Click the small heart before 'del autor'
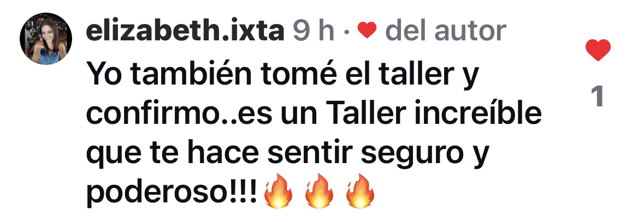Viewport: 644px width, 222px height. click(x=367, y=31)
